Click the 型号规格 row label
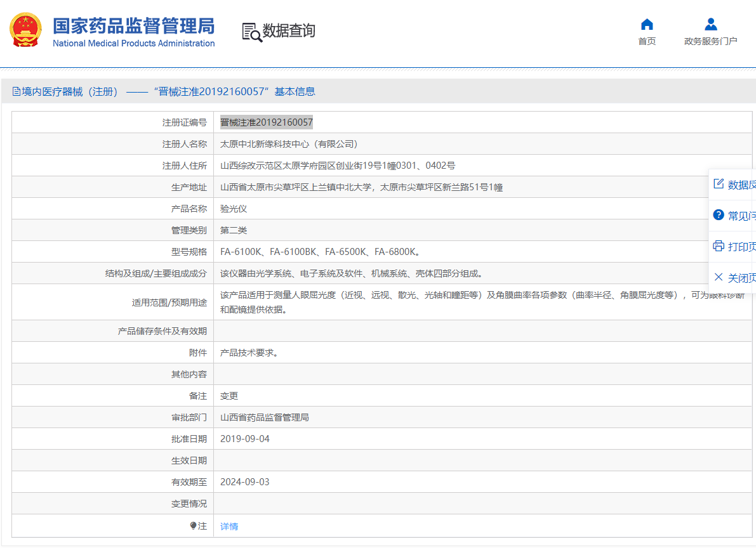Screen dimensions: 756x548 pos(189,252)
